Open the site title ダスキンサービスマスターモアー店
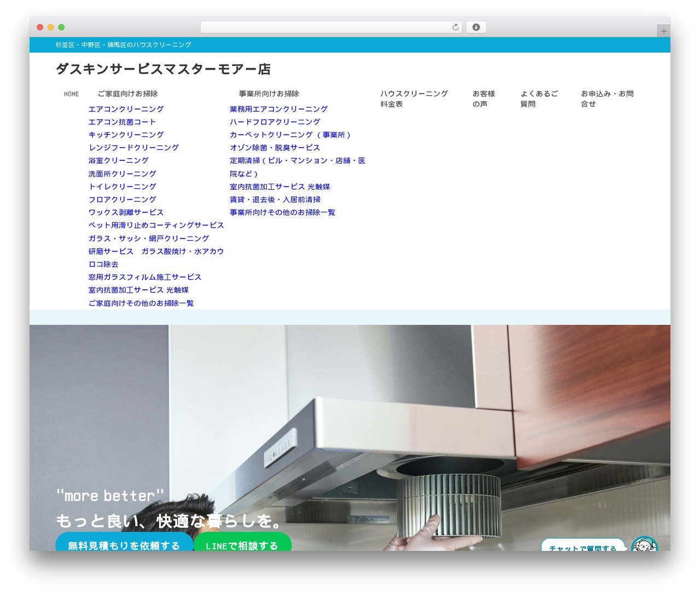Screen dimensions: 700x593 (163, 69)
